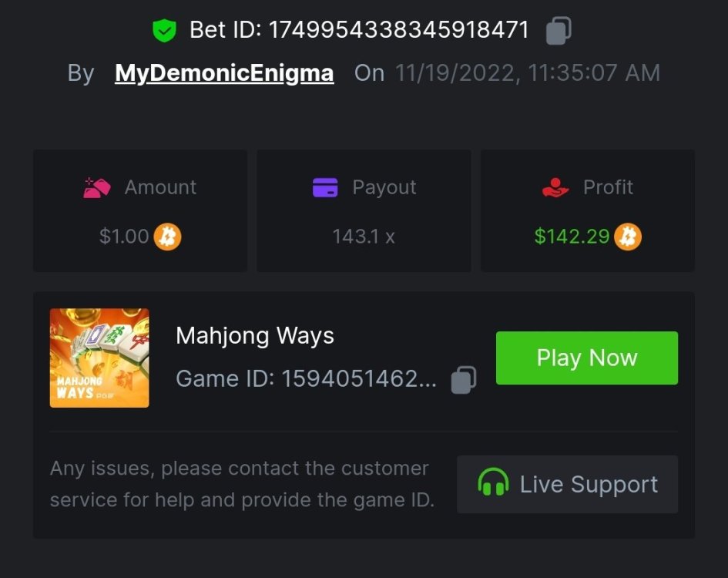Click the $142.29 profit amount
Viewport: 728px width, 578px height.
(572, 237)
